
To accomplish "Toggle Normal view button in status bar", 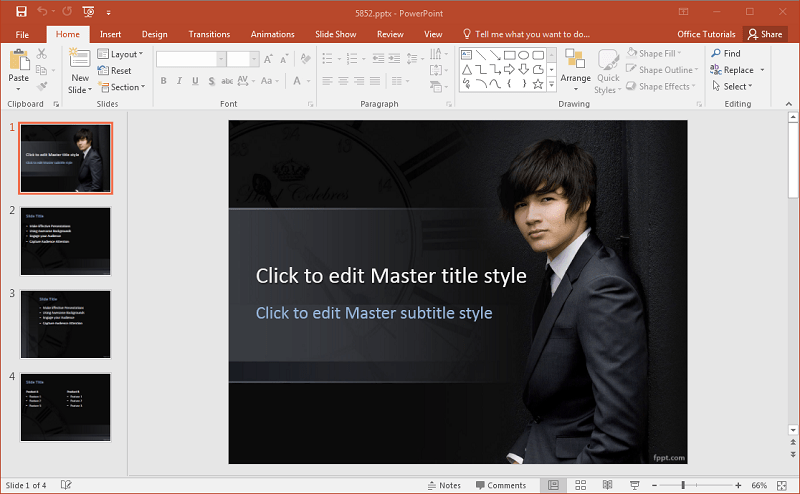I will pos(553,485).
